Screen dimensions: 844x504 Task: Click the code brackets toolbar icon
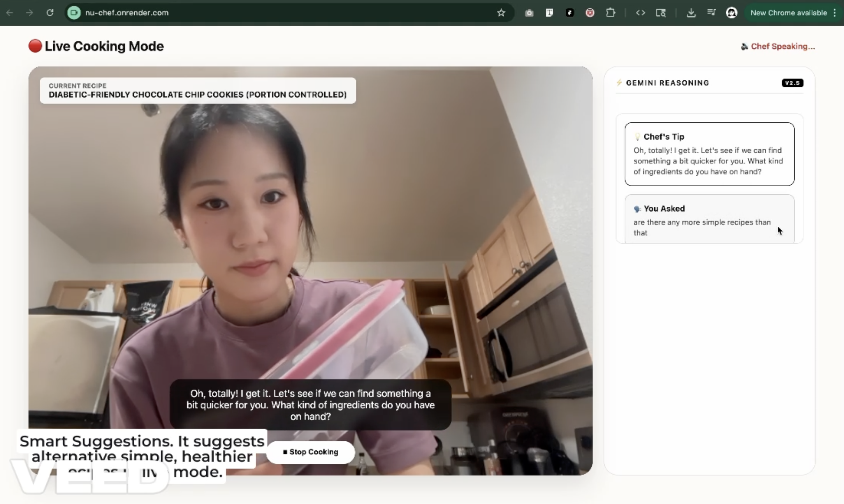pos(641,13)
